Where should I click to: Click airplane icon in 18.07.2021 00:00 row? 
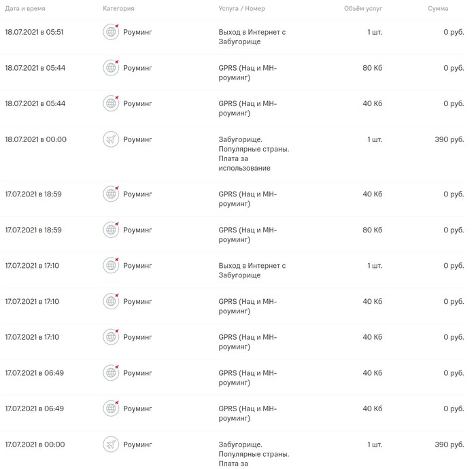click(111, 139)
